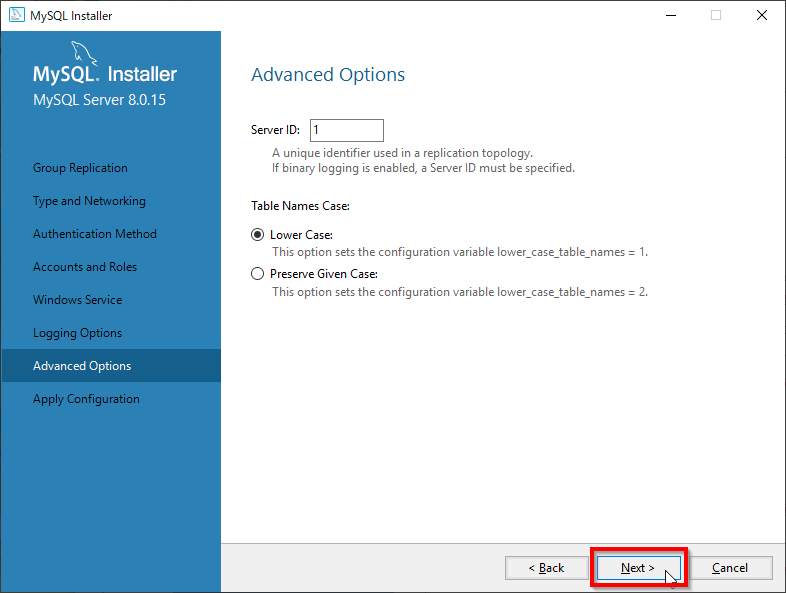Select the Lower Case radio button
The width and height of the screenshot is (786, 593).
coord(257,235)
